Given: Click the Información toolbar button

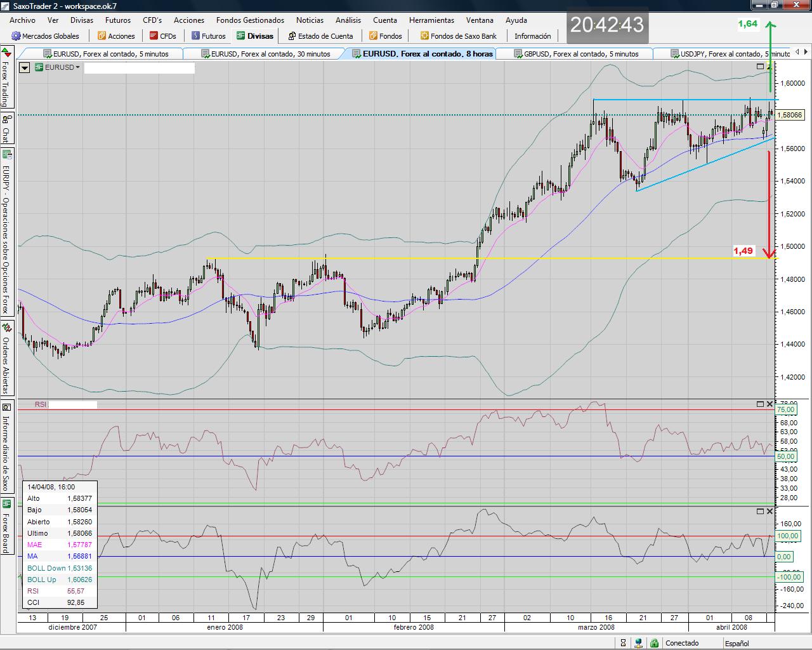Looking at the screenshot, I should pyautogui.click(x=532, y=36).
